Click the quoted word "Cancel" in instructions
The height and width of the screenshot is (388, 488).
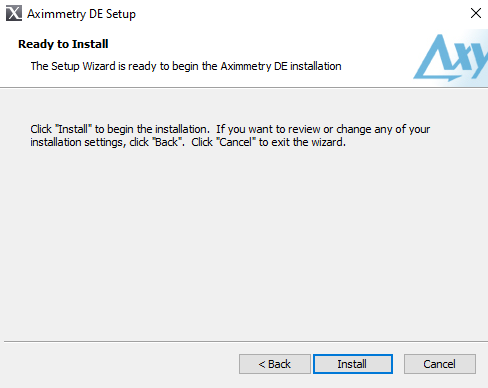tap(236, 142)
